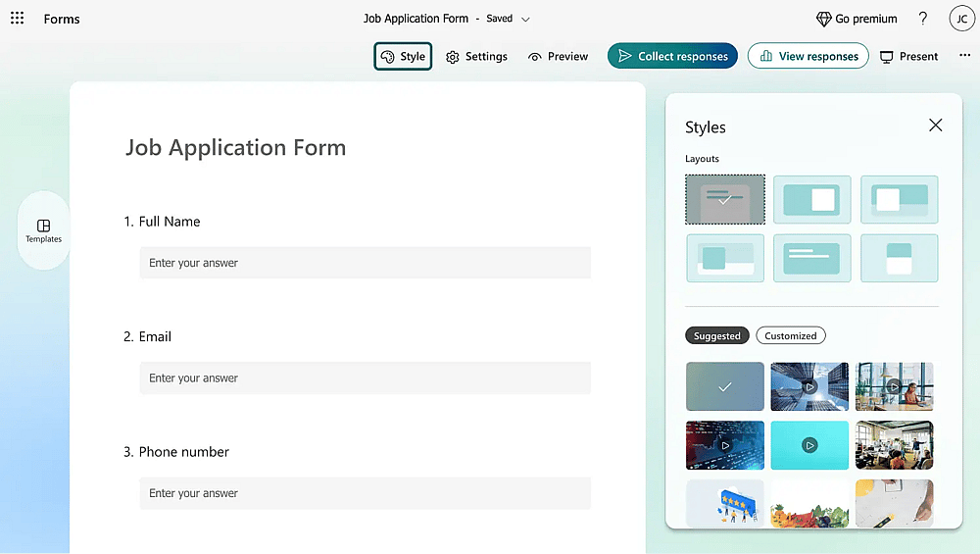Open Settings from the toolbar
The image size is (980, 554).
(476, 56)
